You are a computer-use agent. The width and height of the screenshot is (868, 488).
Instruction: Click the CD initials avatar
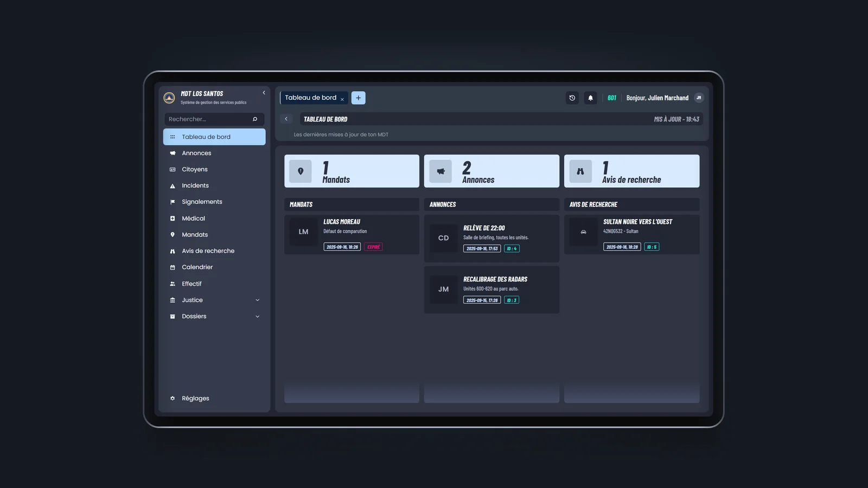coord(443,238)
